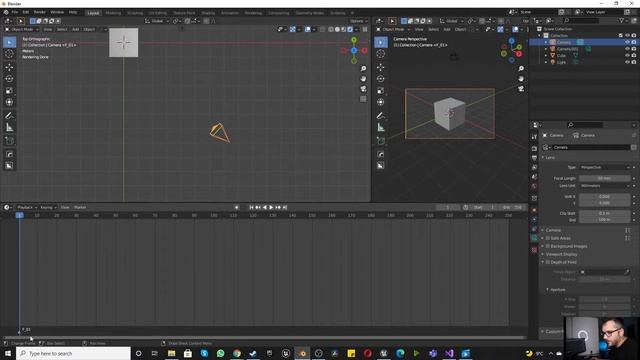Open the File menu
The height and width of the screenshot is (360, 640).
tap(15, 12)
